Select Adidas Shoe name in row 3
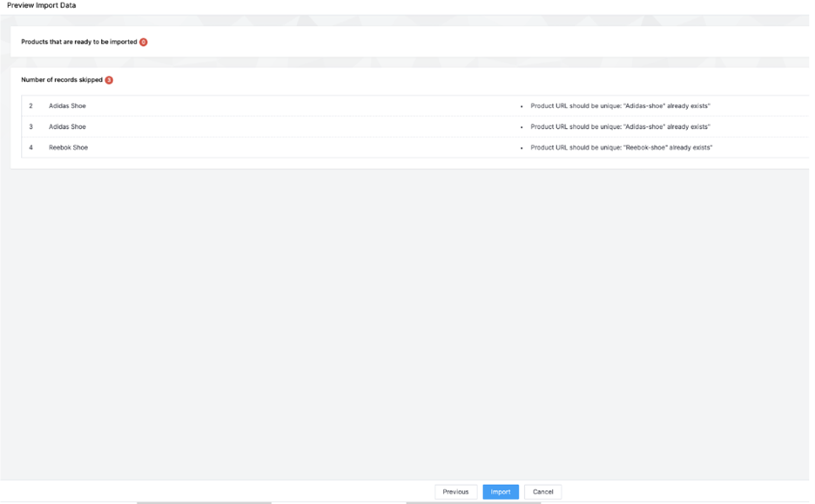The width and height of the screenshot is (815, 504). pos(67,127)
